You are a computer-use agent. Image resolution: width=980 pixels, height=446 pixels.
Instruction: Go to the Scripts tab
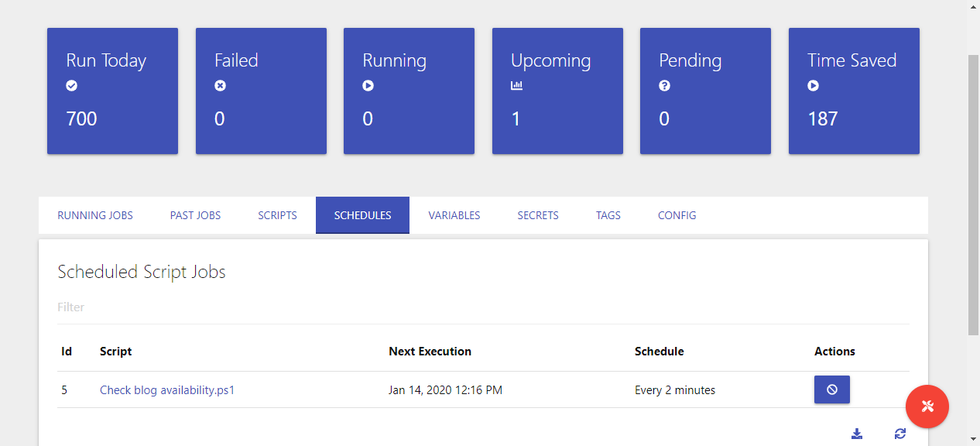point(277,215)
